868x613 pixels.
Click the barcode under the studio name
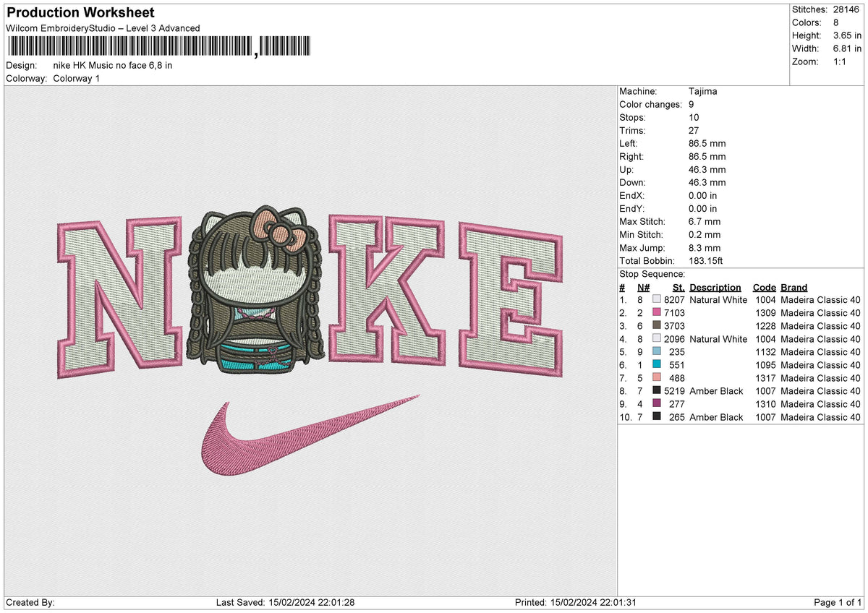point(158,47)
